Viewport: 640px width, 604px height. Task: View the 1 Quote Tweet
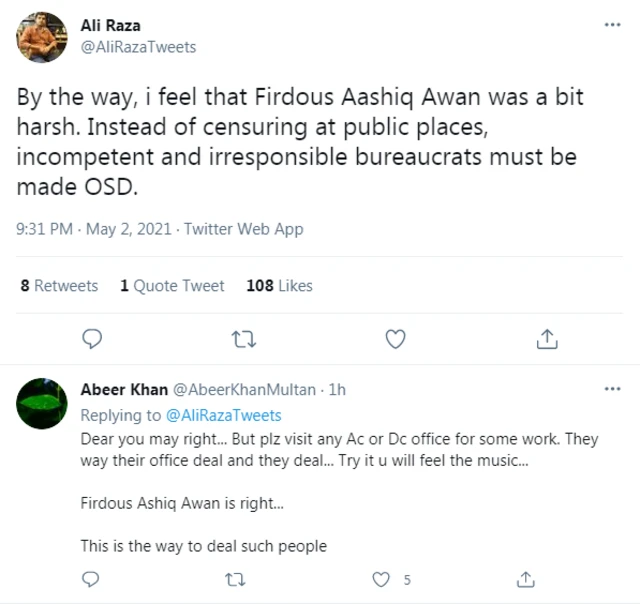(172, 286)
